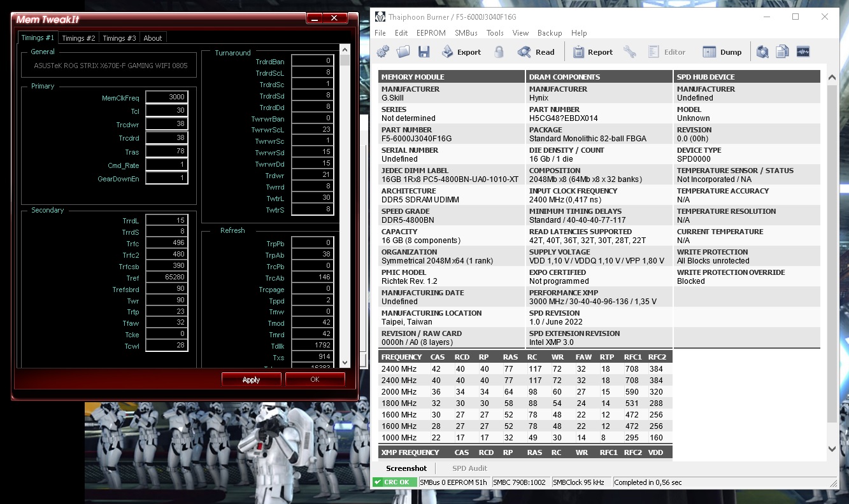
Task: Click the Hynix part number H5CG48?EBDX014
Action: pyautogui.click(x=563, y=118)
